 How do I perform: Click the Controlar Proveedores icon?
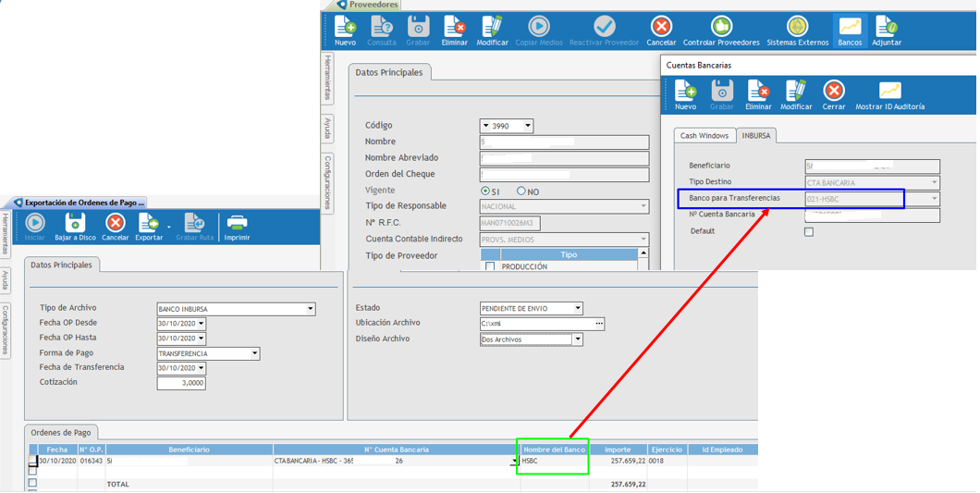click(720, 29)
